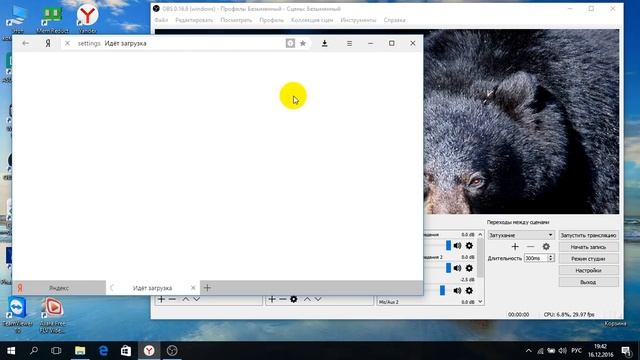Click the OBS preview bear image

pyautogui.click(x=521, y=121)
